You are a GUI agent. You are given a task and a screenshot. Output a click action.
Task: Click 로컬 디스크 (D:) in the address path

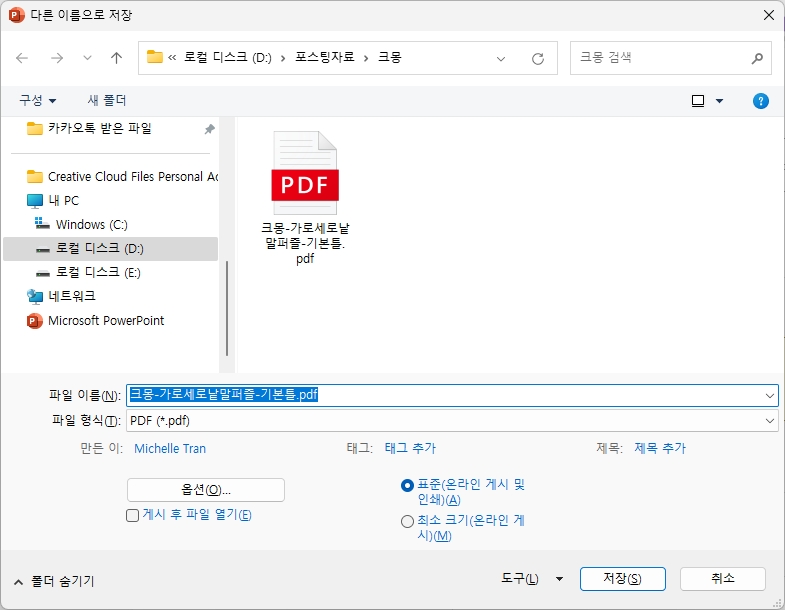(x=228, y=58)
